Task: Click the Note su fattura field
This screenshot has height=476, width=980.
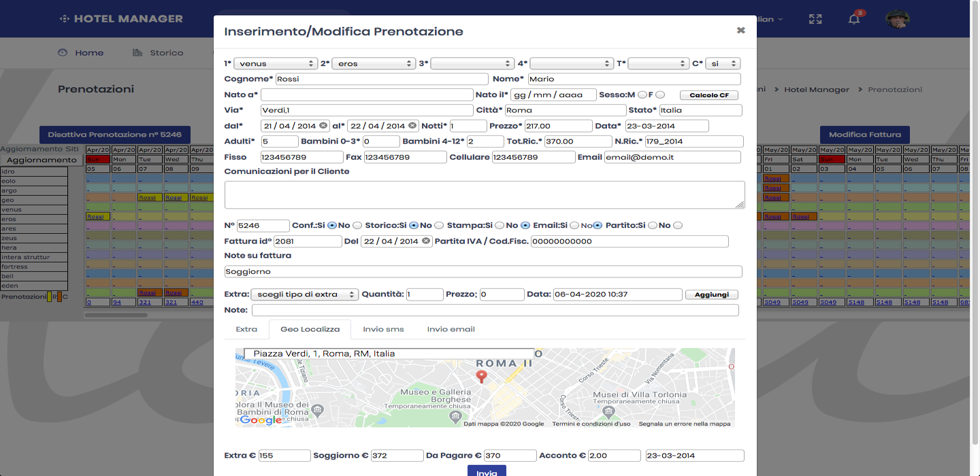Action: [483, 271]
